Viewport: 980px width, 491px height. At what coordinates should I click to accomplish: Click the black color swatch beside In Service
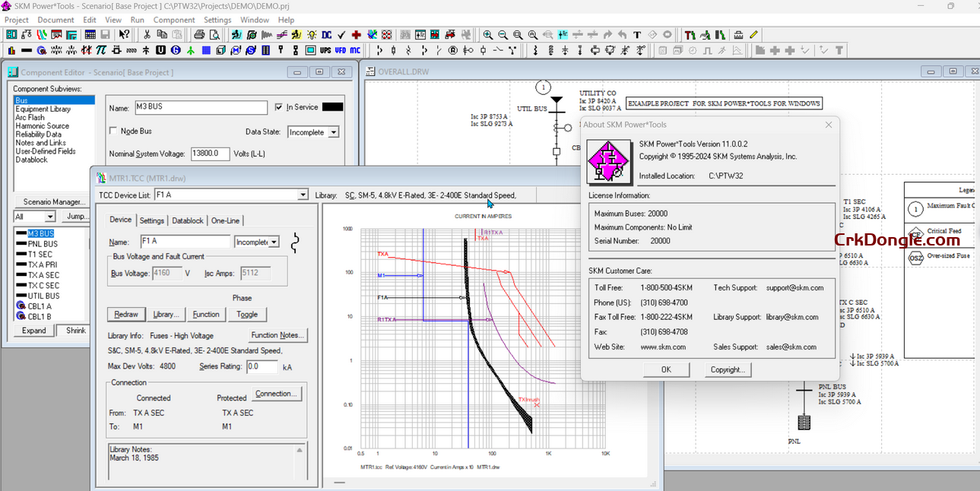(x=331, y=107)
